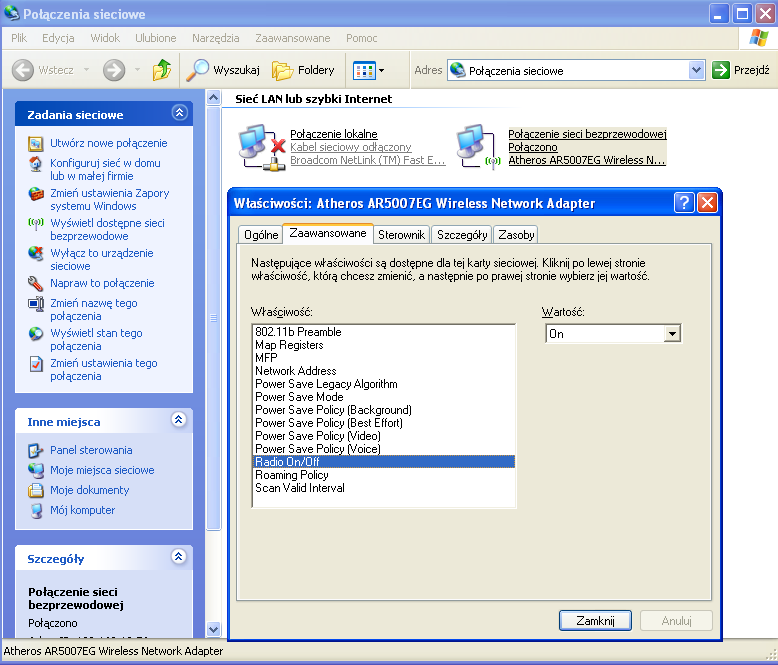
Task: Open the Wstecz history dropdown arrow
Action: click(x=86, y=70)
